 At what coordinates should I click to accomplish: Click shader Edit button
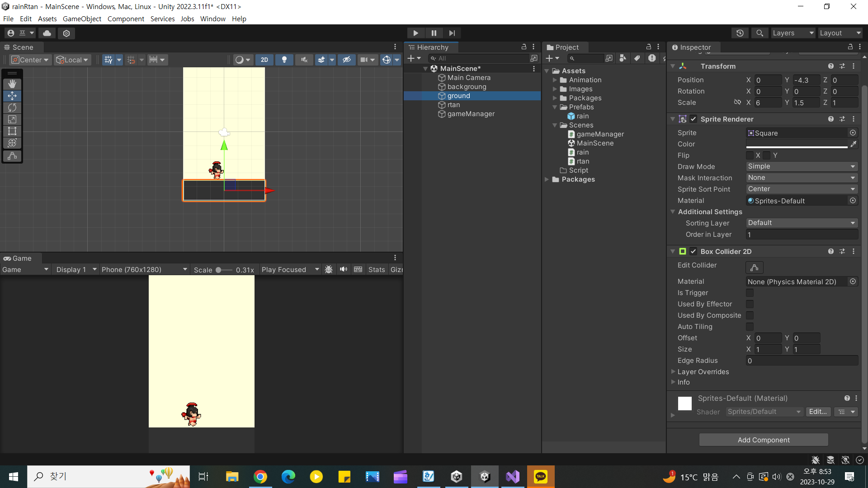[x=818, y=412]
